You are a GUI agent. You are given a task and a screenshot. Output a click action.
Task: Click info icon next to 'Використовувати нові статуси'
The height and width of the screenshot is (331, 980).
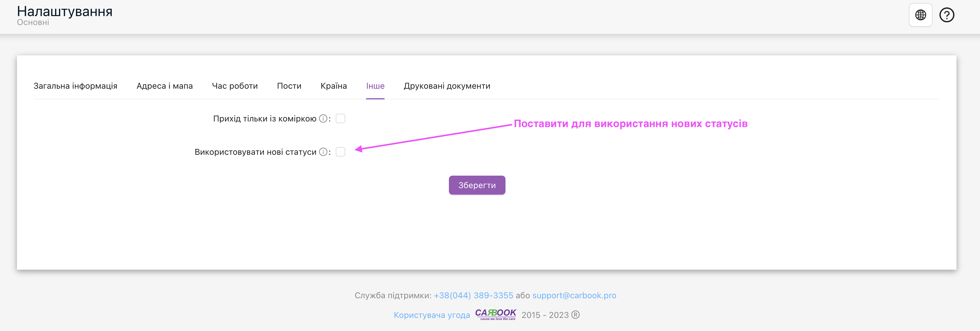click(323, 152)
